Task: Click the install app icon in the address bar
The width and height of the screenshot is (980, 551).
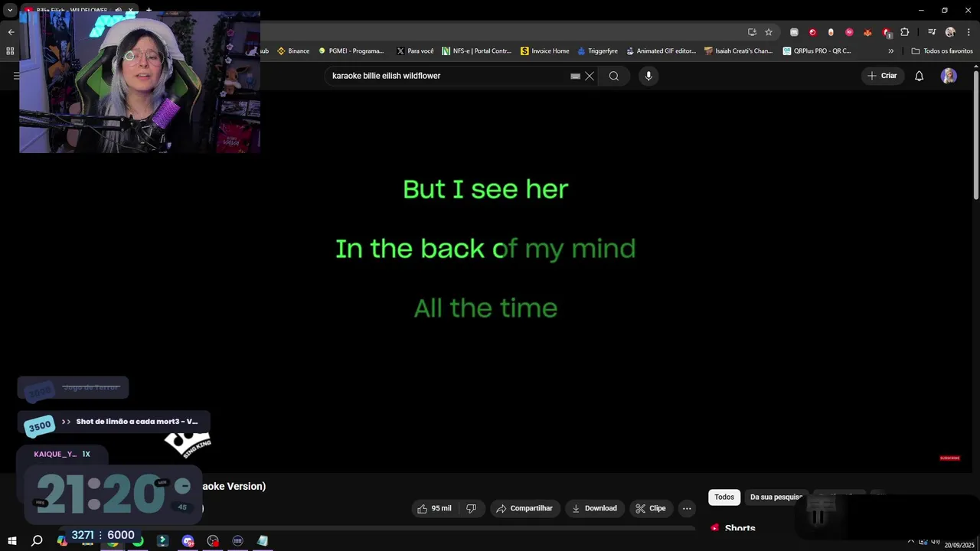Action: tap(752, 32)
